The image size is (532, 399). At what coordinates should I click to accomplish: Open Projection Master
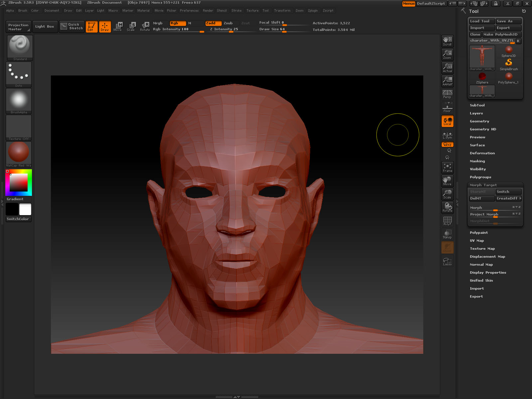(x=19, y=27)
